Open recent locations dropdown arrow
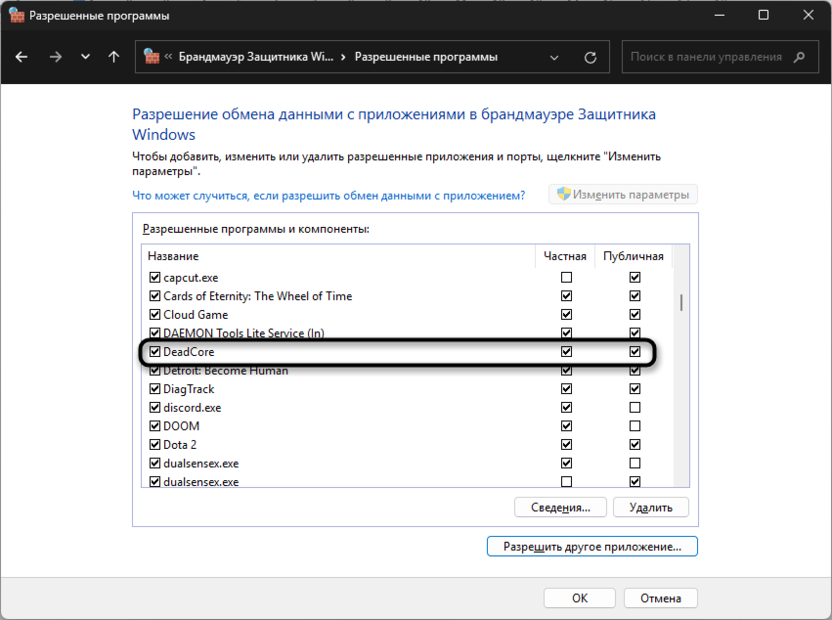This screenshot has height=620, width=832. [85, 57]
